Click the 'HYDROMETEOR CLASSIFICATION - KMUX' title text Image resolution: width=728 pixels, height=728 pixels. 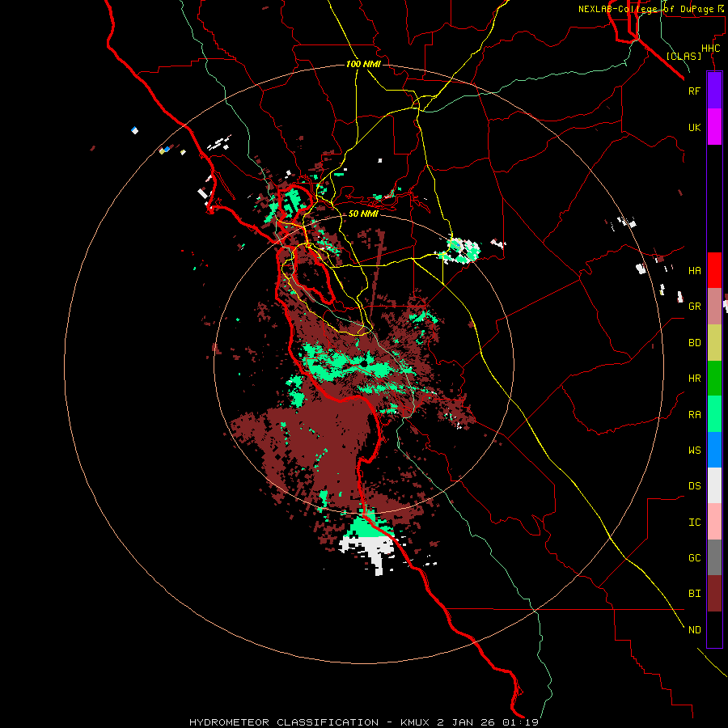[x=311, y=722]
